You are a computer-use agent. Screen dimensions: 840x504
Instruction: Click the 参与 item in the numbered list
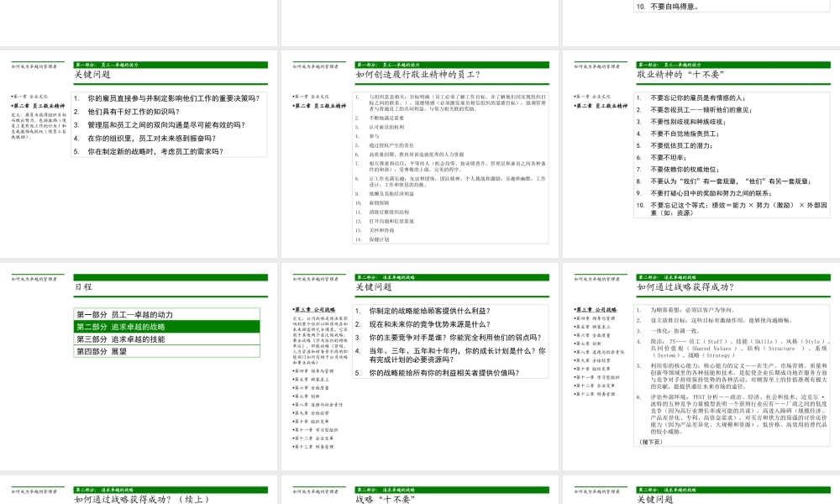[x=374, y=136]
